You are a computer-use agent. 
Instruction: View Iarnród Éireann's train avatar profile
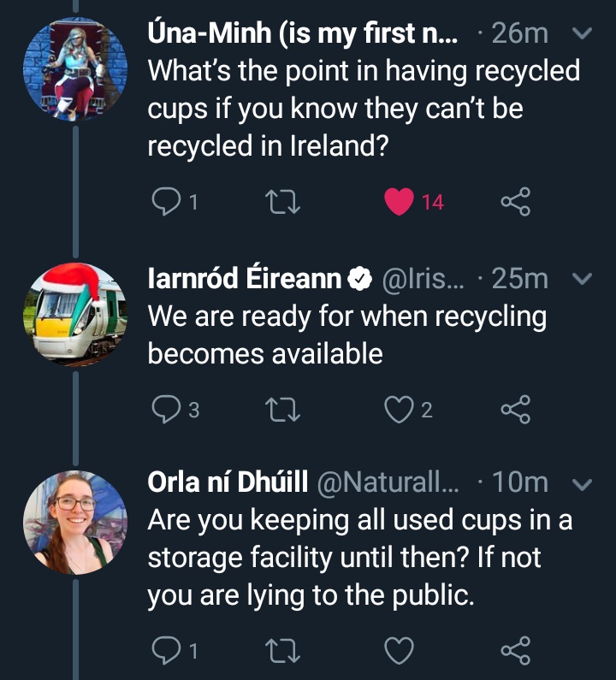(x=74, y=315)
